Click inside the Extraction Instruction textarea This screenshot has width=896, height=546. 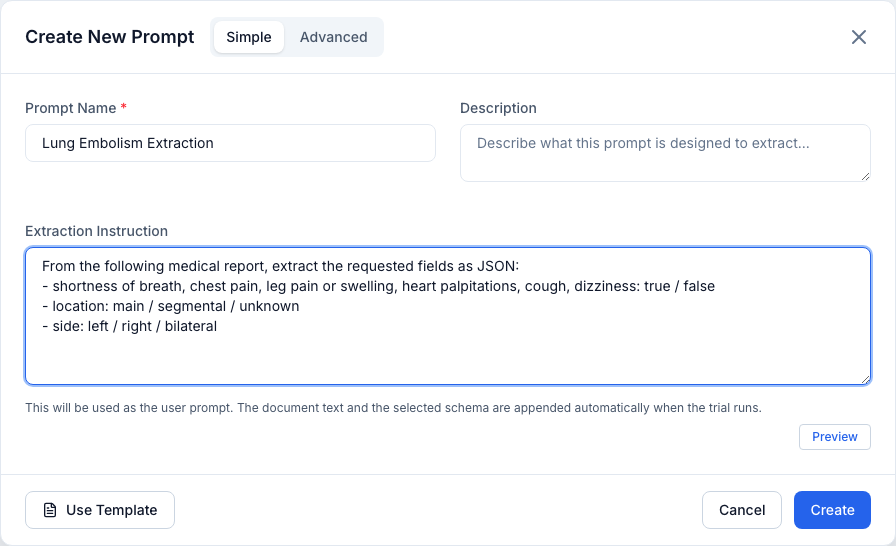(x=448, y=316)
